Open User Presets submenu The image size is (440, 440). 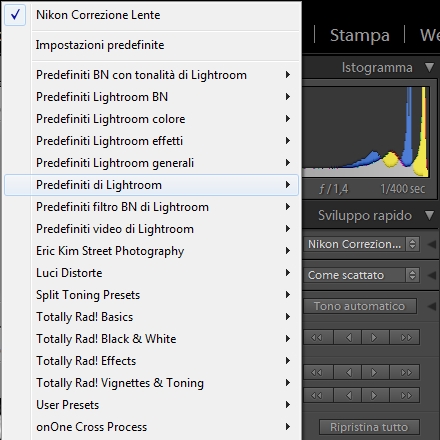(x=152, y=405)
